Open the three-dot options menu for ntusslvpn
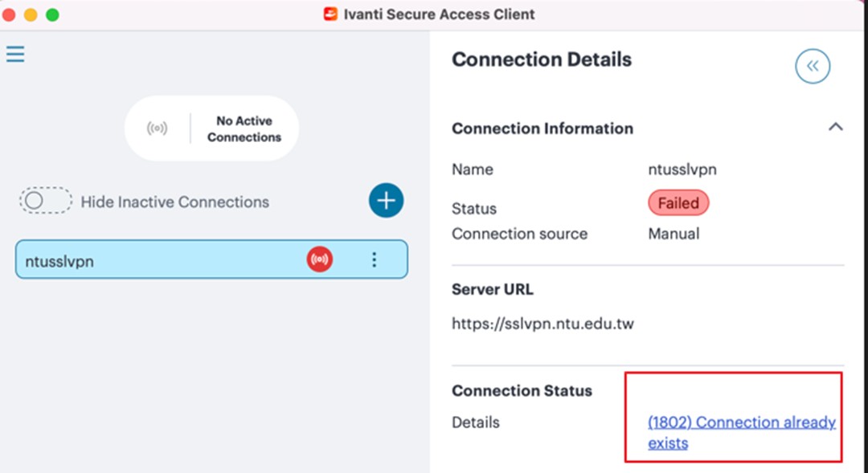Screen dimensions: 868x473 374,260
